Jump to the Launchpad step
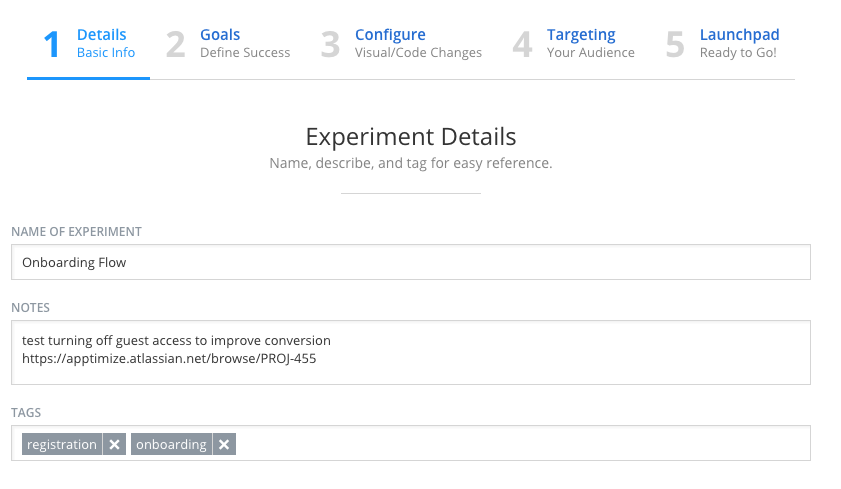This screenshot has width=841, height=489. [722, 43]
